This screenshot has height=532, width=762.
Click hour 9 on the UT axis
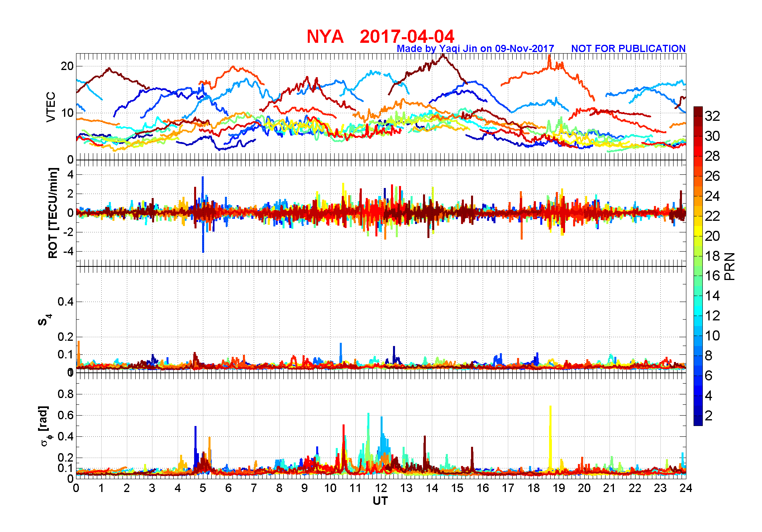[x=305, y=488]
